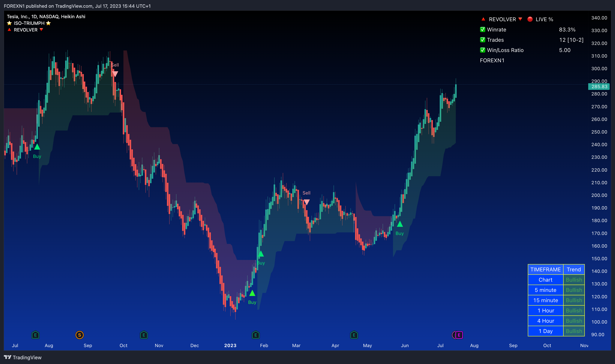Viewport: 615px width, 364px height.
Task: Click the 5.00 win/loss ratio value
Action: [x=565, y=50]
